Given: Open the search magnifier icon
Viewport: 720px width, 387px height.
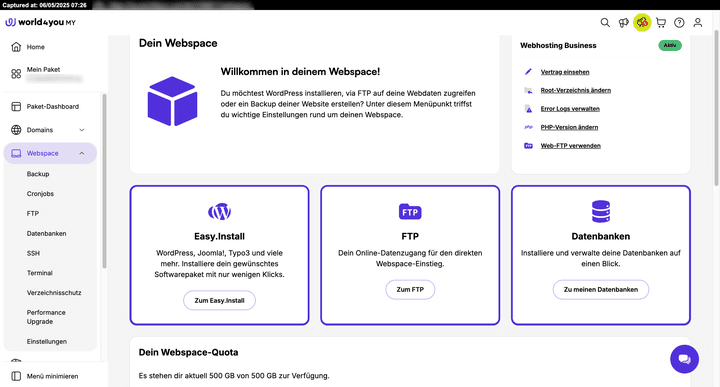Looking at the screenshot, I should click(605, 22).
